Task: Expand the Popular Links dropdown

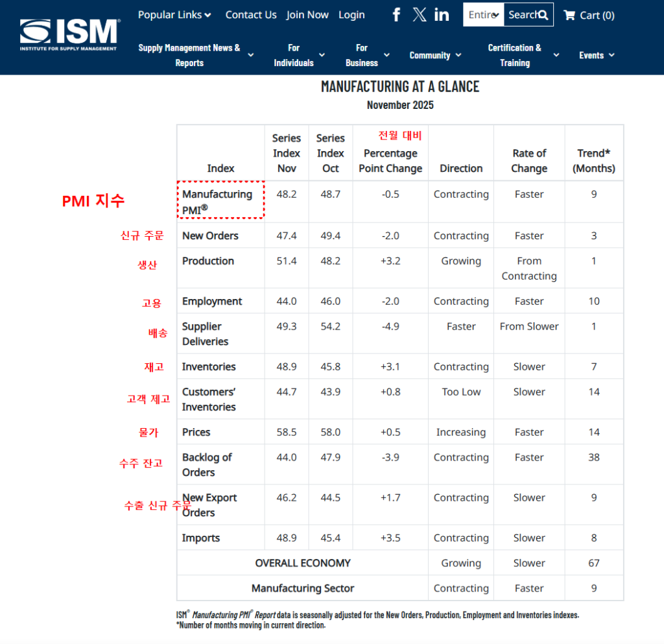Action: click(174, 15)
